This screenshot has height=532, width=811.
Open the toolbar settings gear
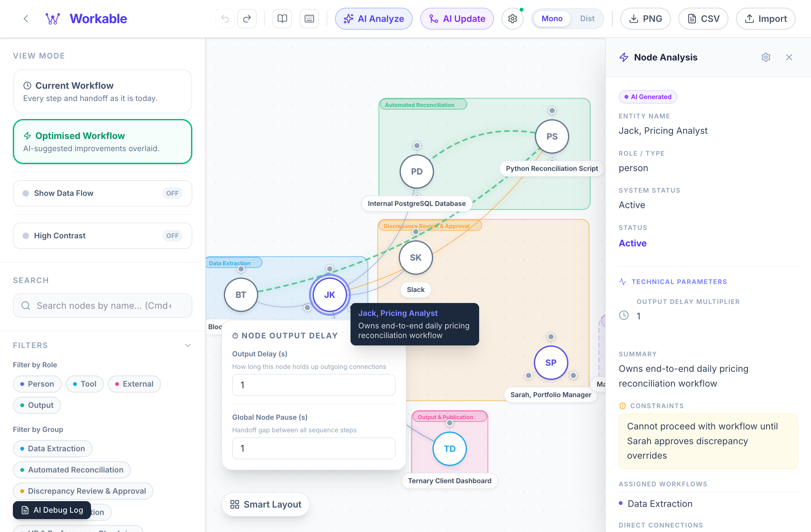point(512,19)
